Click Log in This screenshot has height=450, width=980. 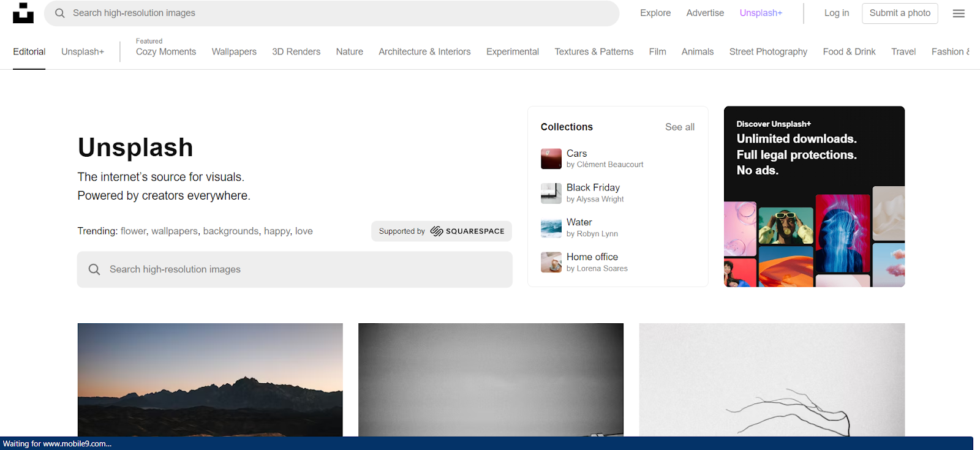click(x=837, y=13)
